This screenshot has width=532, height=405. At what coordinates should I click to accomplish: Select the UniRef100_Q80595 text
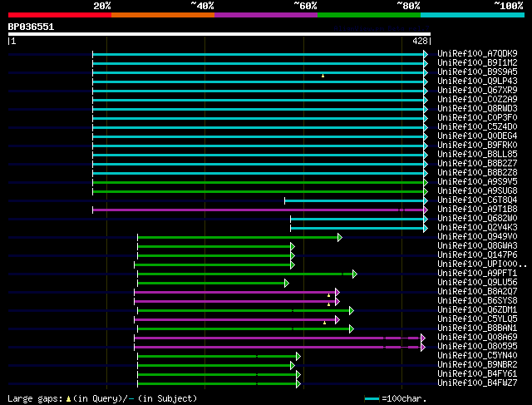tap(477, 347)
